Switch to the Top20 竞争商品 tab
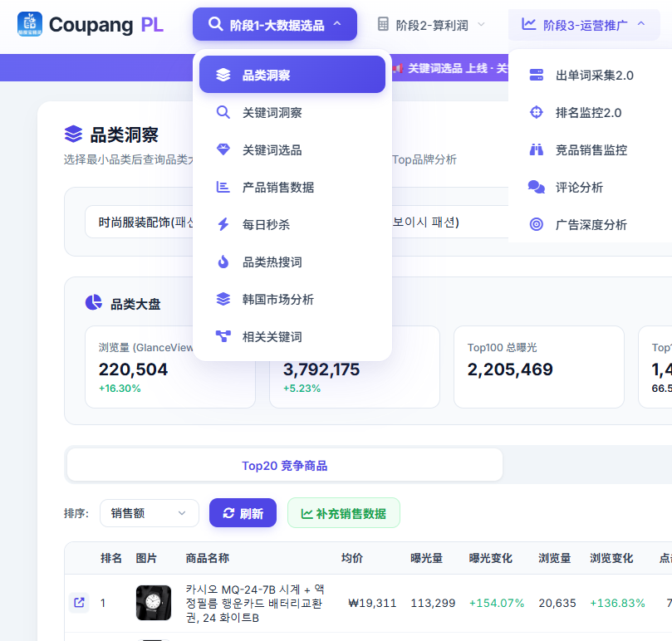The height and width of the screenshot is (641, 672). [x=285, y=465]
